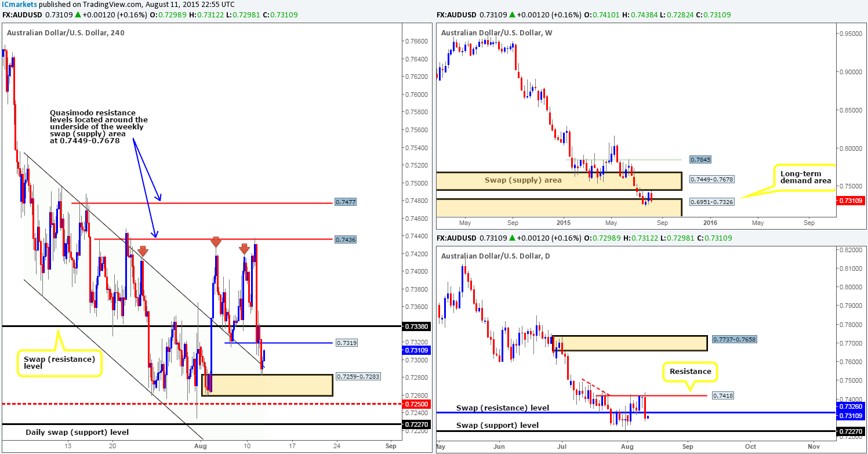Click the 0.7418 resistance label on daily chart
This screenshot has width=868, height=454.
pos(724,395)
